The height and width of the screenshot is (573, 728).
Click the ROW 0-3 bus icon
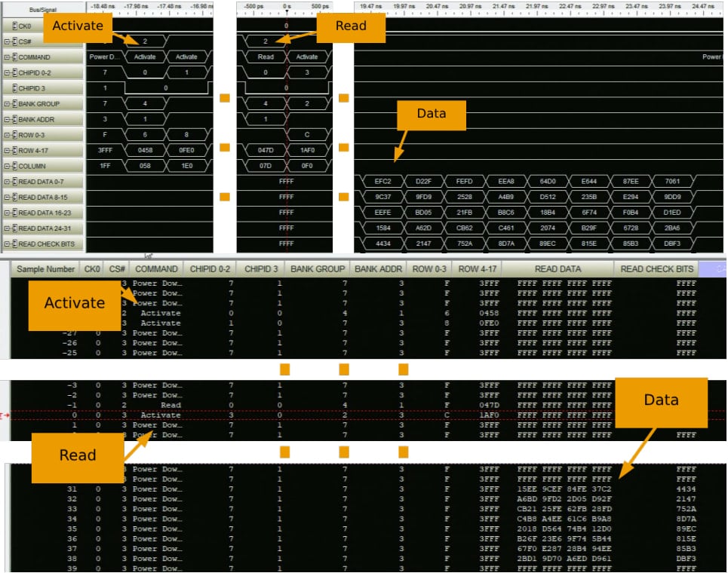tap(14, 134)
